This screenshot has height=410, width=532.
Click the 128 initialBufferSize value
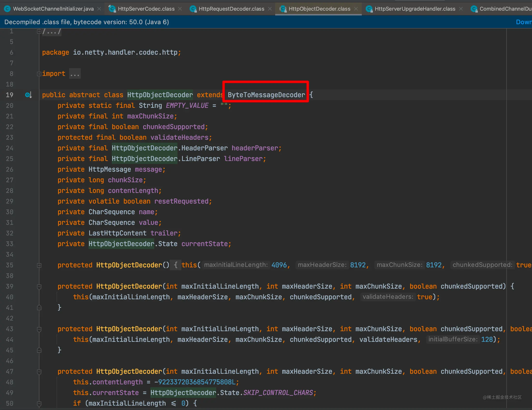(x=487, y=339)
